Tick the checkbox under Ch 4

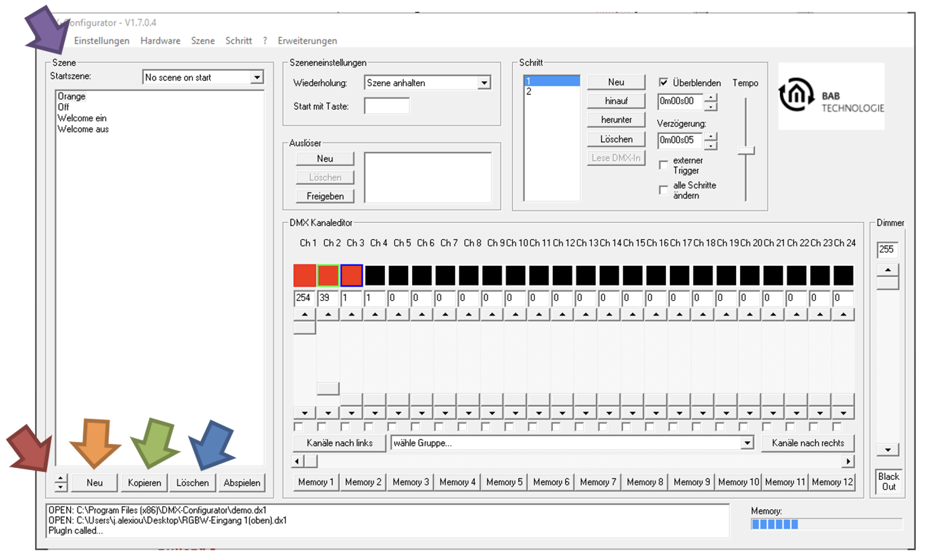click(x=368, y=427)
